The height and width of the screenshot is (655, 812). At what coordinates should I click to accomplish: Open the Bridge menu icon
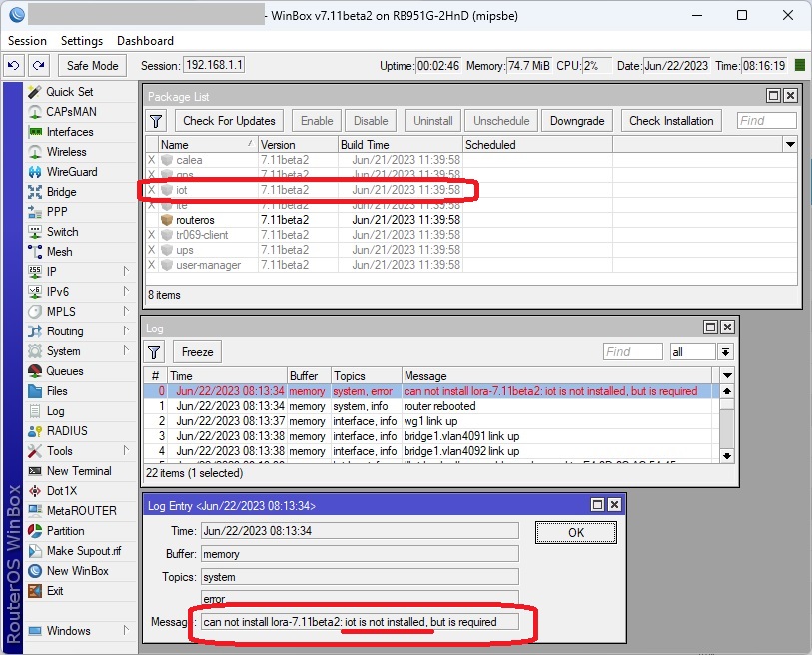point(35,192)
